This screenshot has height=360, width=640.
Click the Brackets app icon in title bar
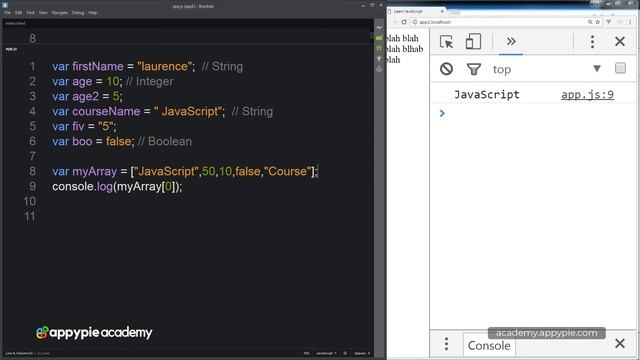tap(5, 5)
